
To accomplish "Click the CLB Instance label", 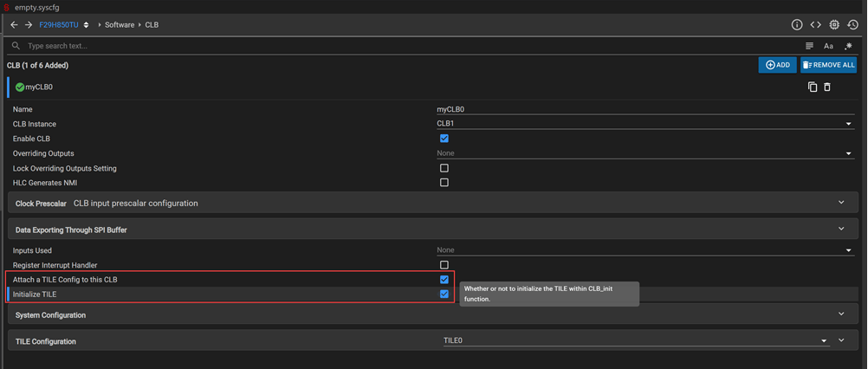I will point(35,124).
